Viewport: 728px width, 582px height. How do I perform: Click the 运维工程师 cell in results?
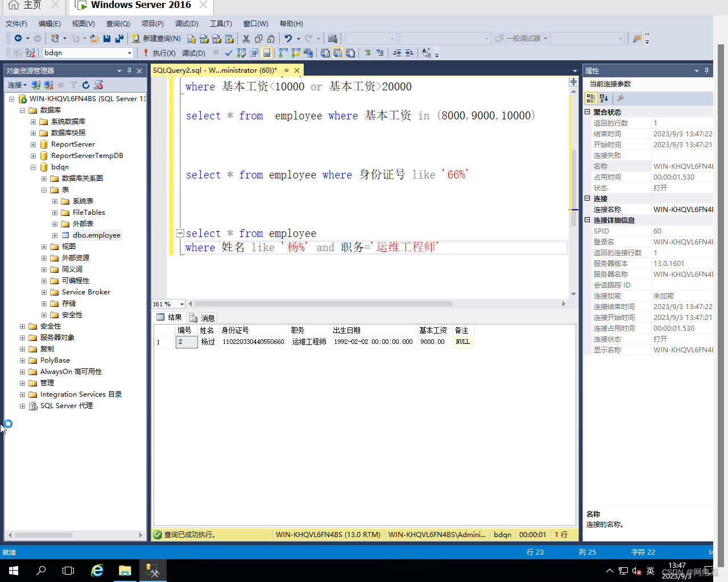309,342
